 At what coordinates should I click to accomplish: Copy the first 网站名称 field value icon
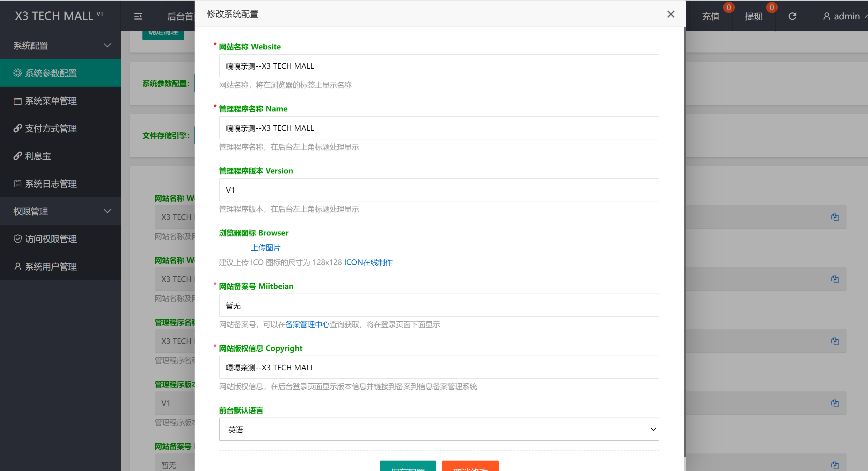(834, 217)
